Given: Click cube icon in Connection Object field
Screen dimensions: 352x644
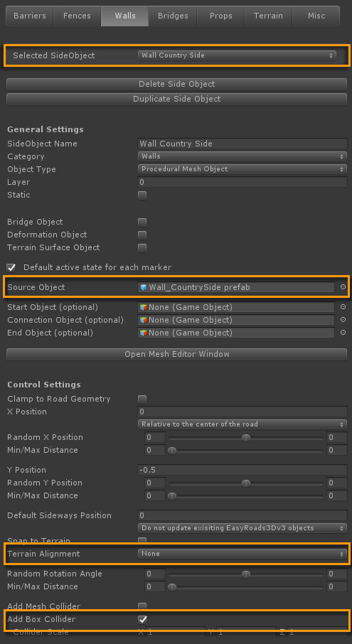Looking at the screenshot, I should pos(144,320).
